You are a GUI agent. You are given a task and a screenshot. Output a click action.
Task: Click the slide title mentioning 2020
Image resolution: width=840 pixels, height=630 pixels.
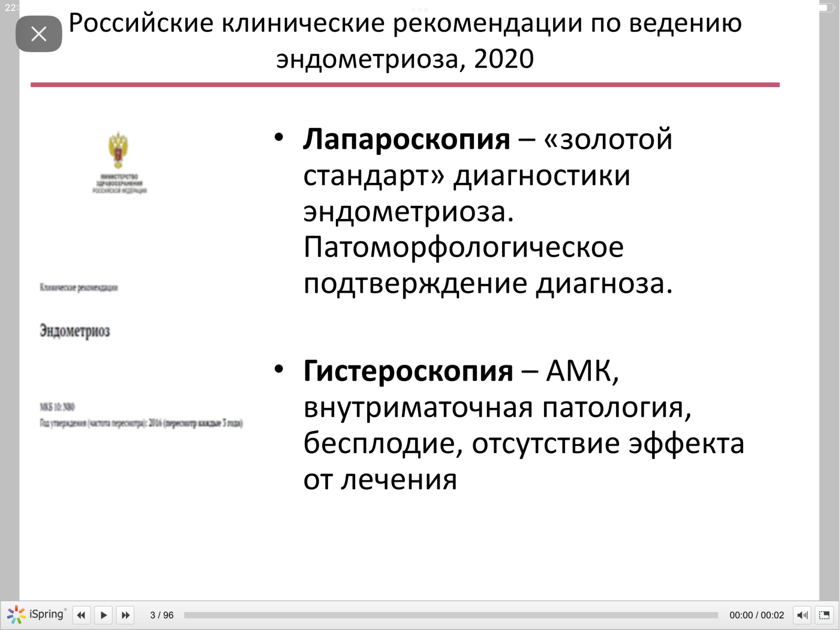[405, 41]
